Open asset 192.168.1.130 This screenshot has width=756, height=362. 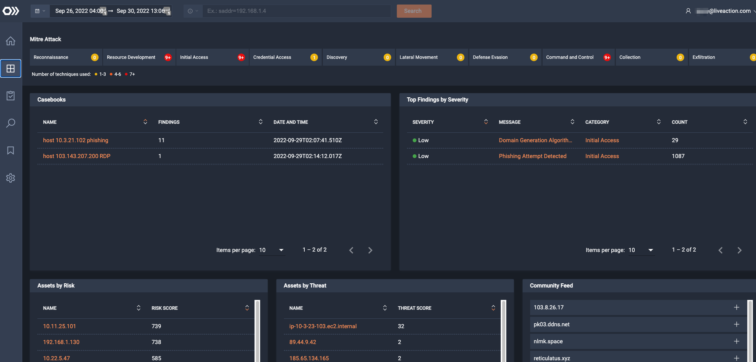[61, 342]
